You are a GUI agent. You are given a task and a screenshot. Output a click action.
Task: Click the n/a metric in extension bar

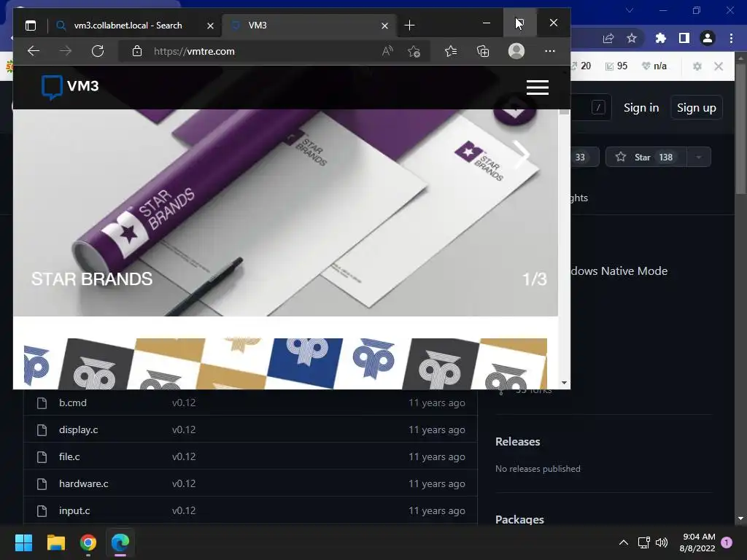coord(654,66)
